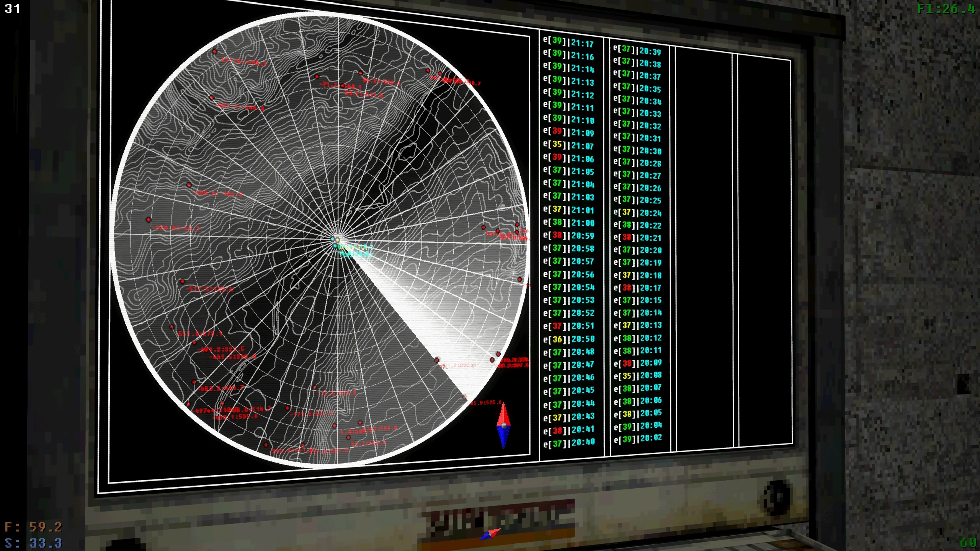This screenshot has width=980, height=551.
Task: Click log entry e[37]|20:39
Action: point(637,50)
